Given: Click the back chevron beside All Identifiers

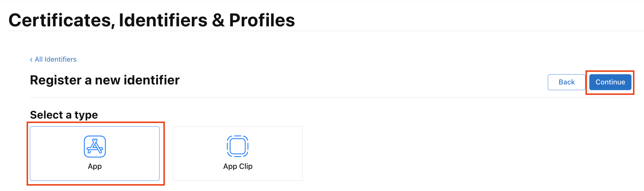Looking at the screenshot, I should click(31, 60).
